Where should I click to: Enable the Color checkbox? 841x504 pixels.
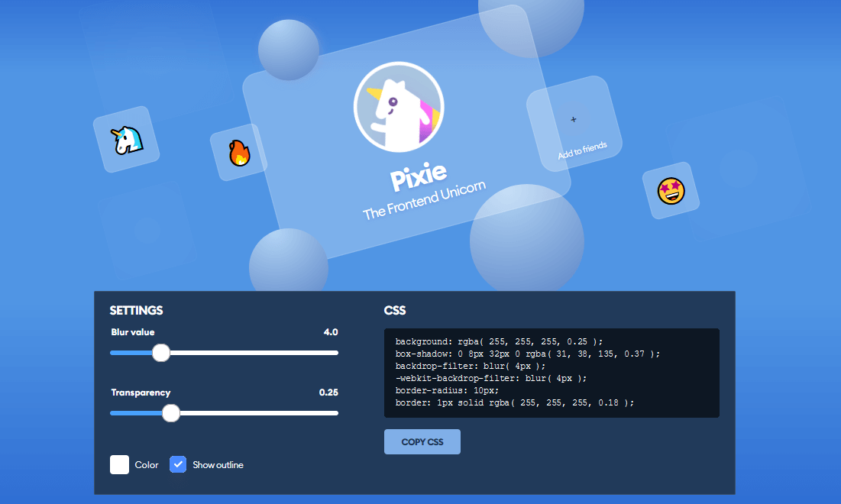(x=119, y=464)
